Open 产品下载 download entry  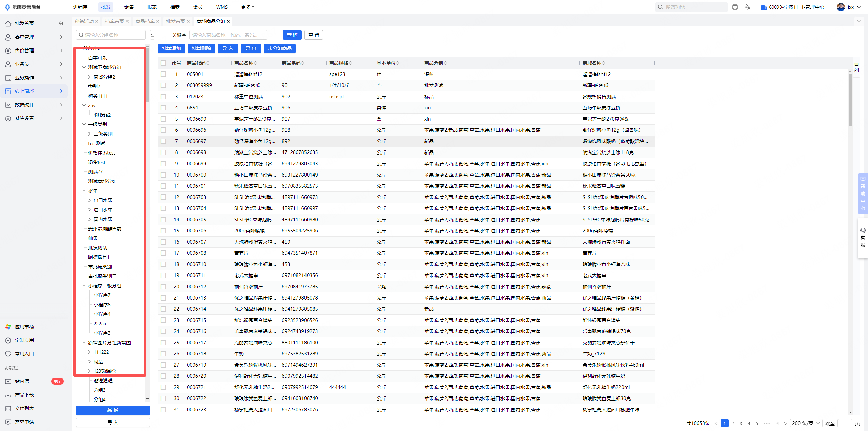24,395
